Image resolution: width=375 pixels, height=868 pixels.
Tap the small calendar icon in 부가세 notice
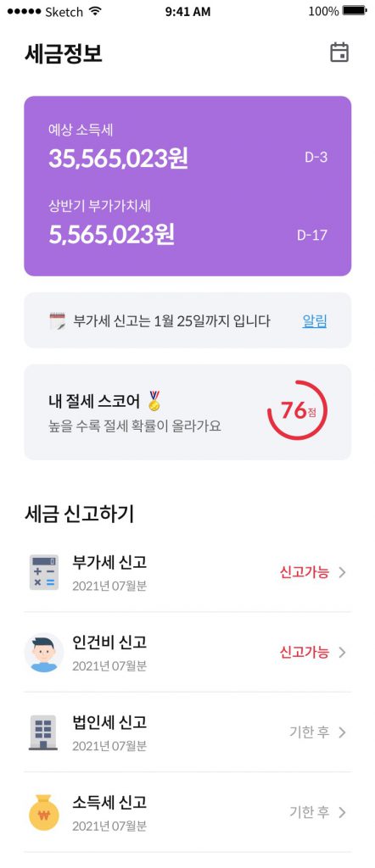(x=57, y=321)
